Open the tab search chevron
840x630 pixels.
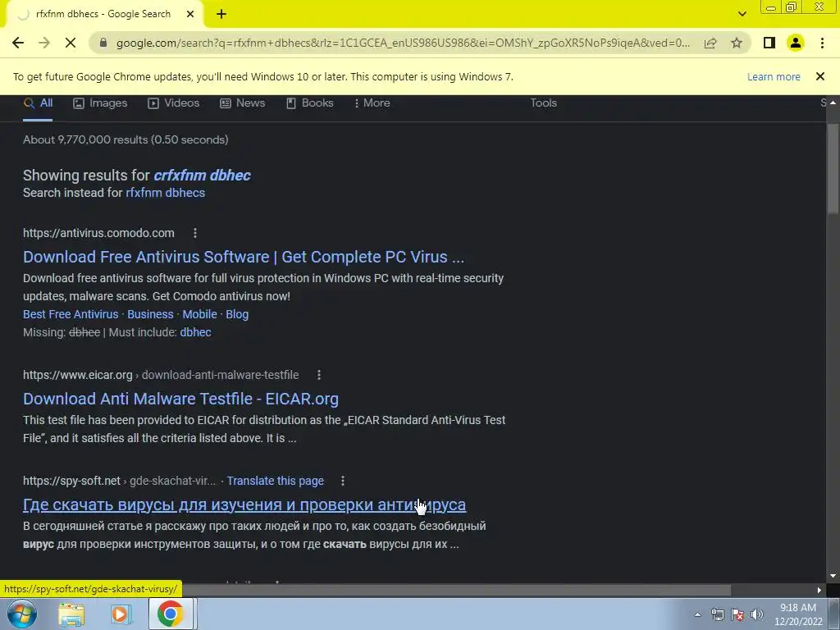point(742,14)
